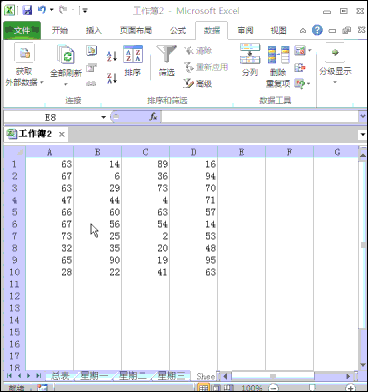This screenshot has width=368, height=392.
Task: Open the Connections icon in 连接 group
Action: click(91, 51)
